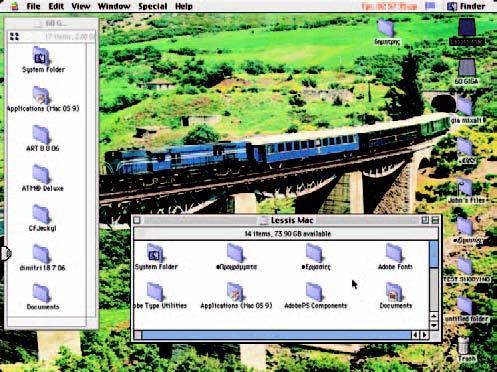
Task: Open the keyboard flag menu
Action: click(x=430, y=6)
